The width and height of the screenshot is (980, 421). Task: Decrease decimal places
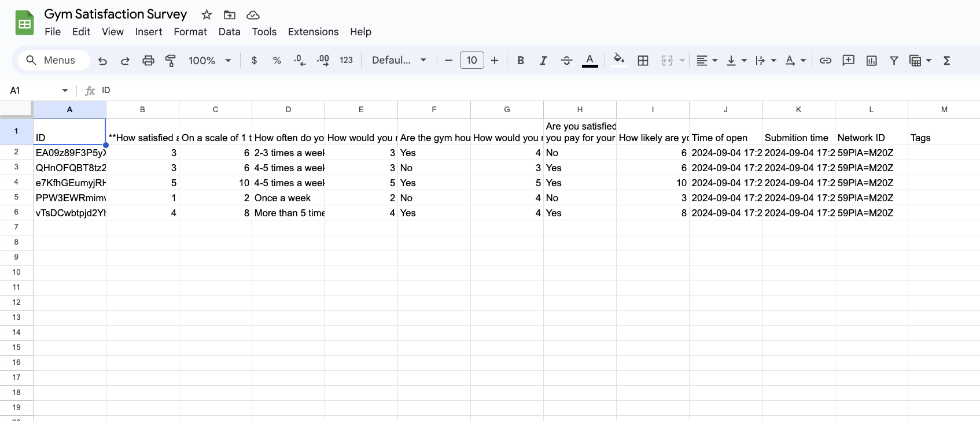pos(300,60)
